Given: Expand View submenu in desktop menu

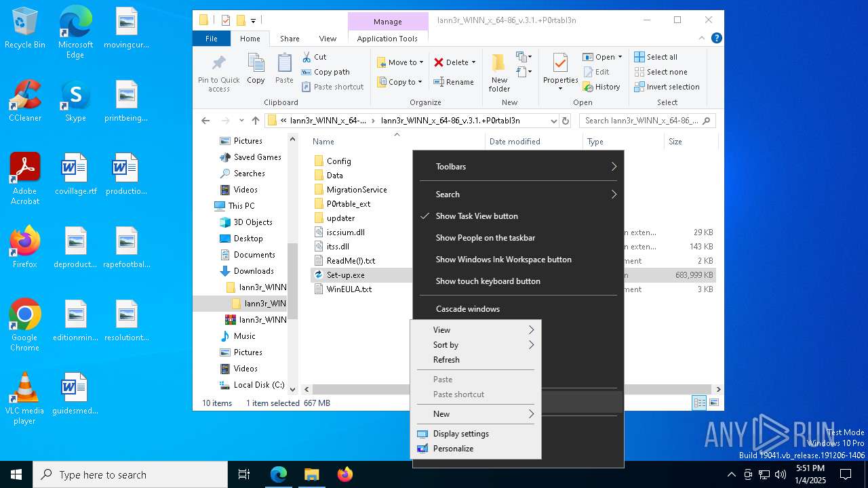Looking at the screenshot, I should click(x=475, y=330).
